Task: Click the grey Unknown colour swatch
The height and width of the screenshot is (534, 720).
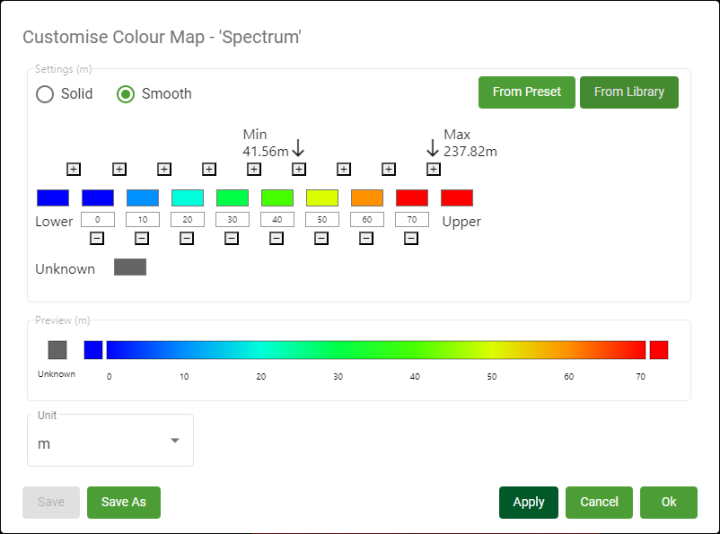Action: tap(130, 267)
